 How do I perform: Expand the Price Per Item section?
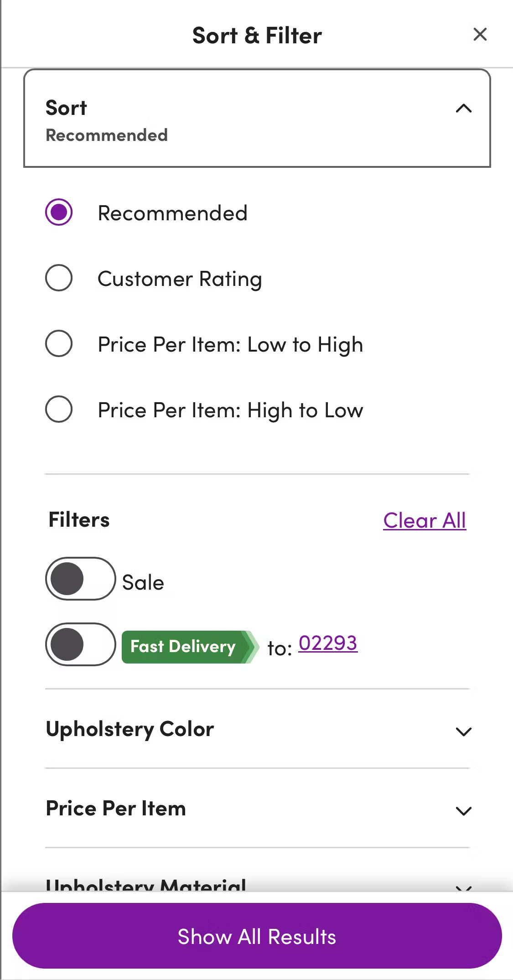(464, 811)
